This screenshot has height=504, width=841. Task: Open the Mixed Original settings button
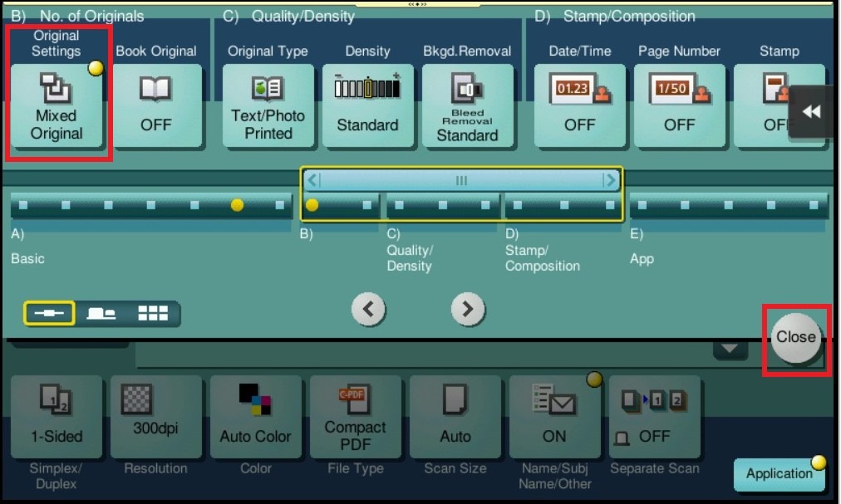pos(57,105)
